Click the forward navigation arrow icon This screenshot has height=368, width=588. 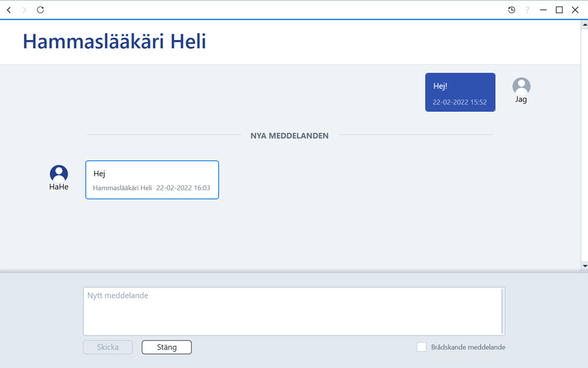(x=24, y=10)
